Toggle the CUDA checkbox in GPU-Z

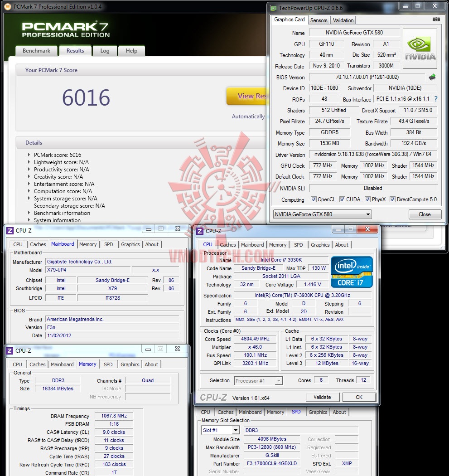pyautogui.click(x=342, y=199)
